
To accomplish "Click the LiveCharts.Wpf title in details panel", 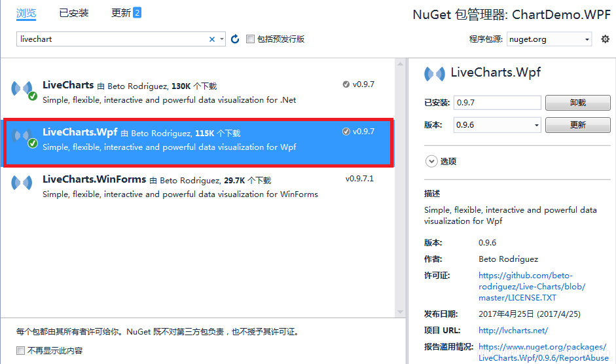I will pyautogui.click(x=496, y=72).
